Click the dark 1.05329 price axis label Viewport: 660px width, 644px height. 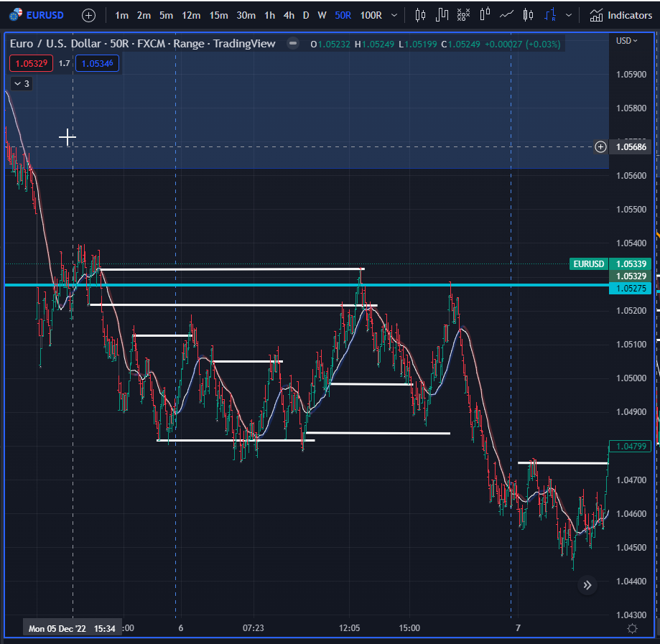[x=630, y=276]
